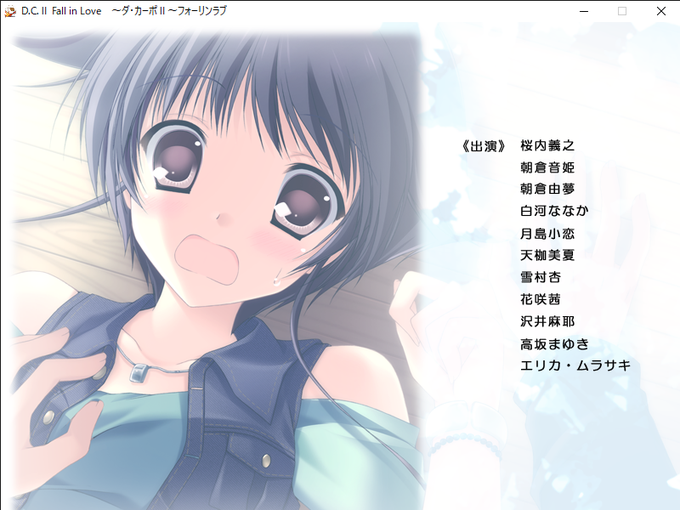Click the cast name 朝倉由夢
Image resolution: width=680 pixels, height=510 pixels.
(x=547, y=189)
